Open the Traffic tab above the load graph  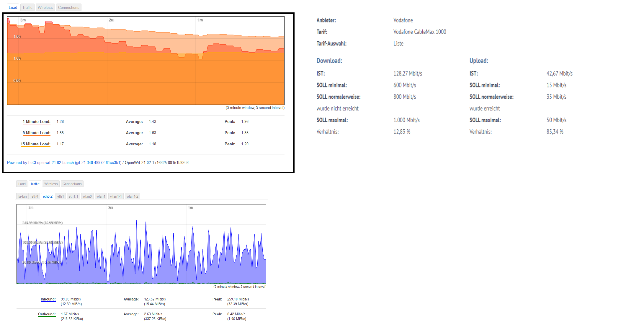[27, 7]
